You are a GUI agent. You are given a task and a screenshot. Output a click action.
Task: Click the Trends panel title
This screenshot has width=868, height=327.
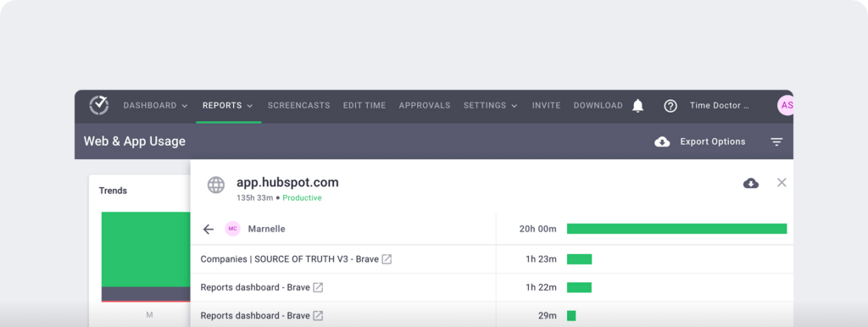coord(113,191)
